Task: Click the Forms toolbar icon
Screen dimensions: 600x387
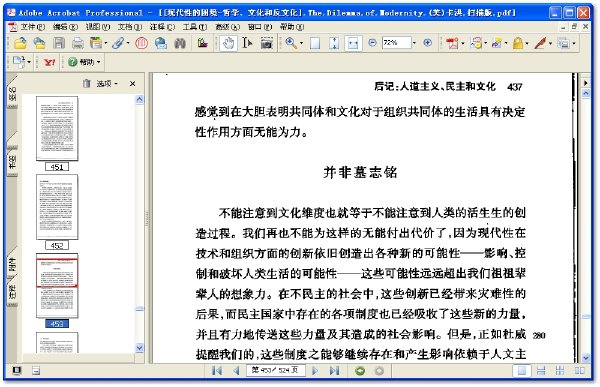Action: 563,43
